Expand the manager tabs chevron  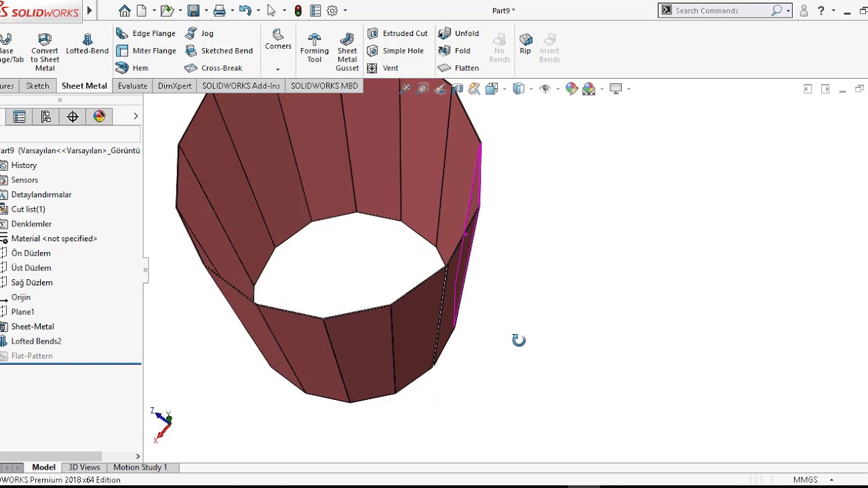[x=136, y=117]
